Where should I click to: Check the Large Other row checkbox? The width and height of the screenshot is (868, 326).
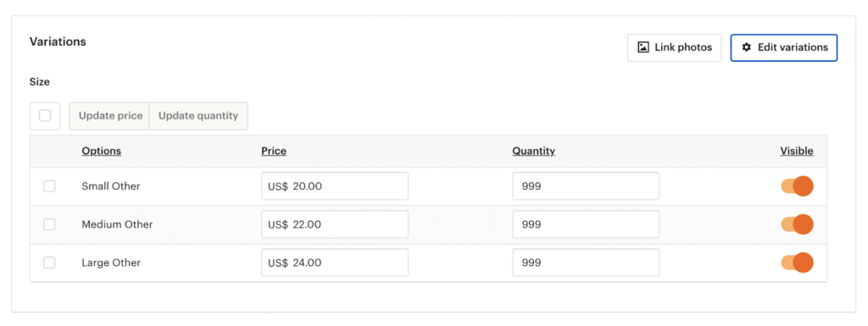pyautogui.click(x=49, y=262)
